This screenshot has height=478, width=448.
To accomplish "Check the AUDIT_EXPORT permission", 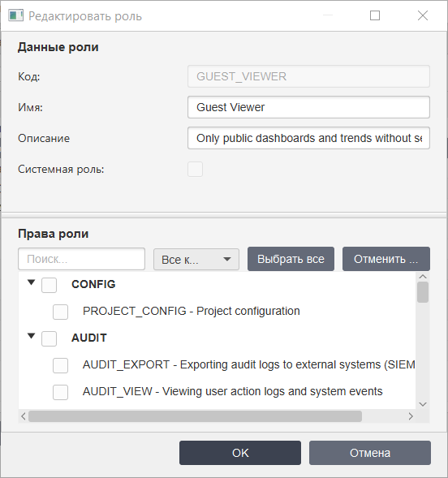I will coord(60,365).
